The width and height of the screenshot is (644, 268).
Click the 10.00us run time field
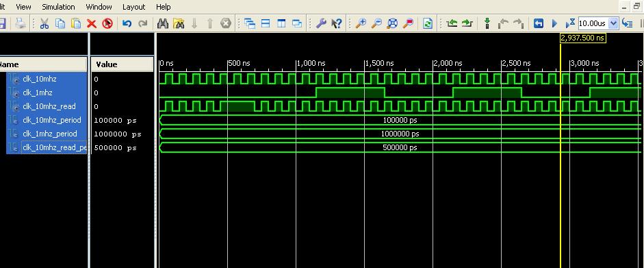point(593,23)
